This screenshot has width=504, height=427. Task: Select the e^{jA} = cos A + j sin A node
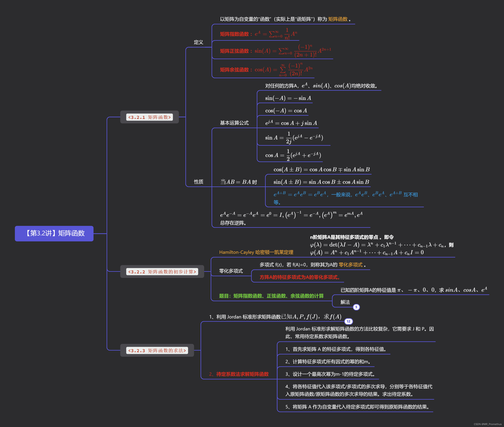tap(291, 123)
